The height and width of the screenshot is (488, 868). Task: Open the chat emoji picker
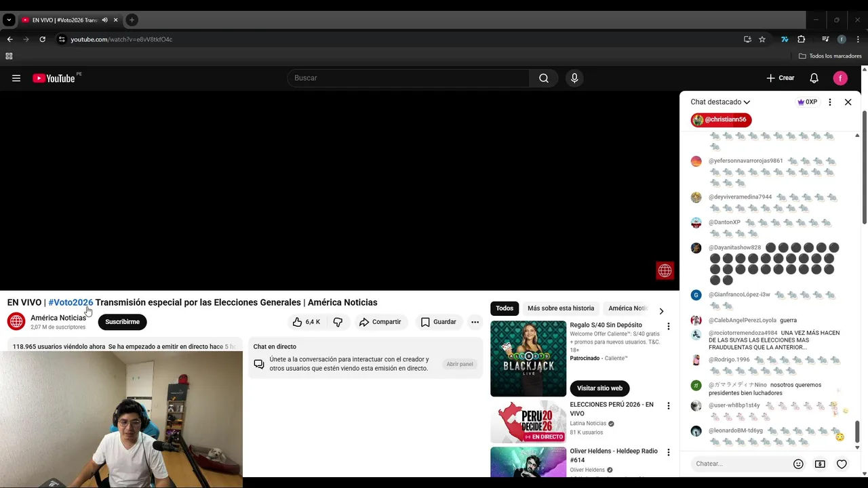(798, 464)
